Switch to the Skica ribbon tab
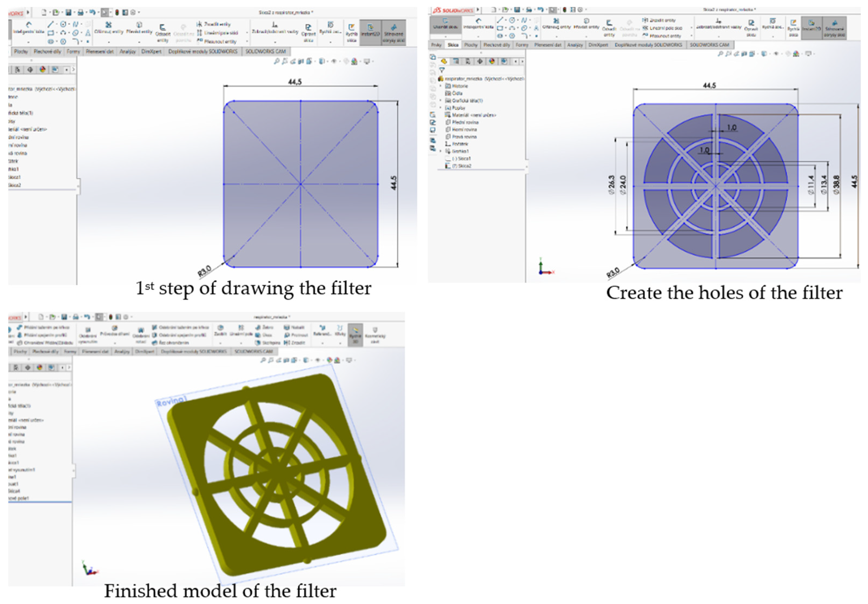The width and height of the screenshot is (868, 604). click(x=453, y=45)
